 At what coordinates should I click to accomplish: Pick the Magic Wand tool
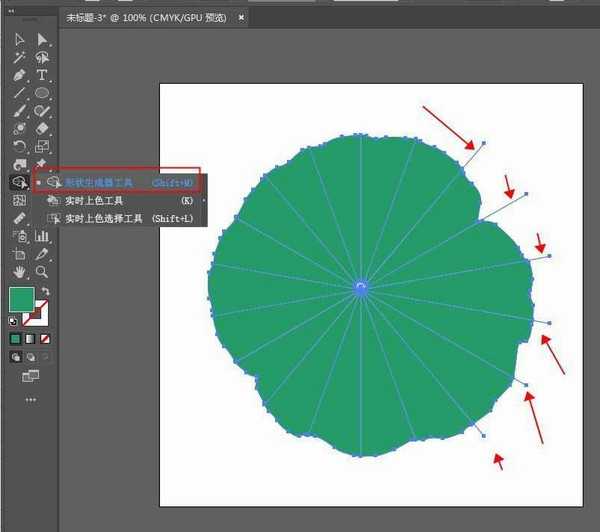19,57
